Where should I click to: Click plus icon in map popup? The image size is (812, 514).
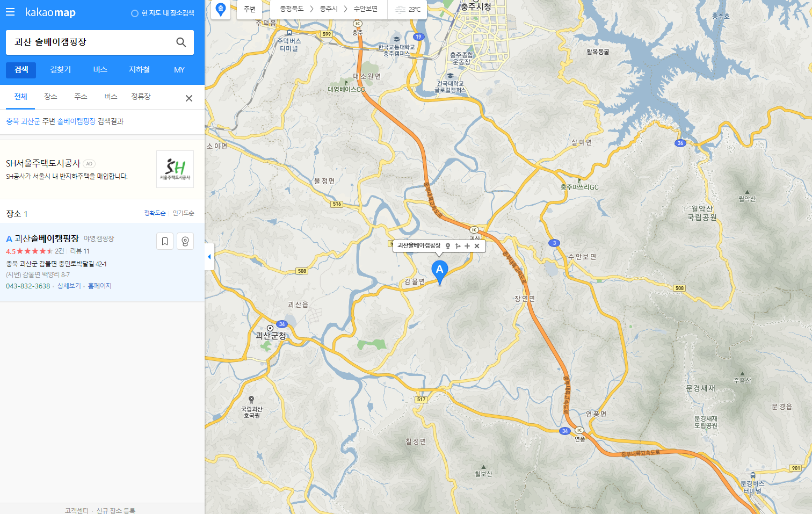[x=467, y=246]
